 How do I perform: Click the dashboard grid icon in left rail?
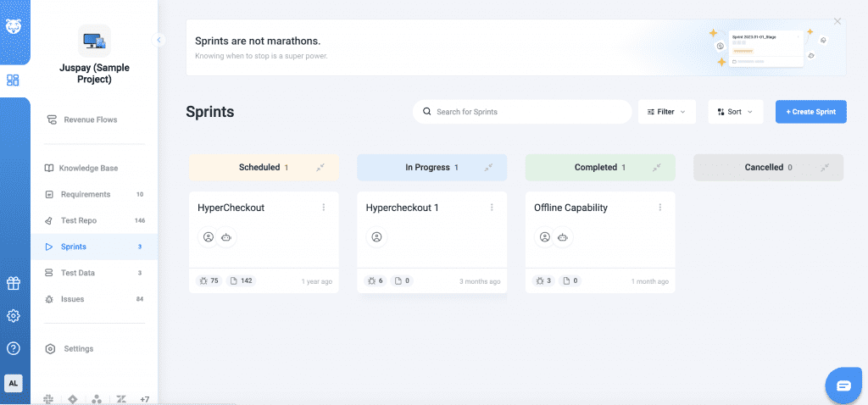13,80
